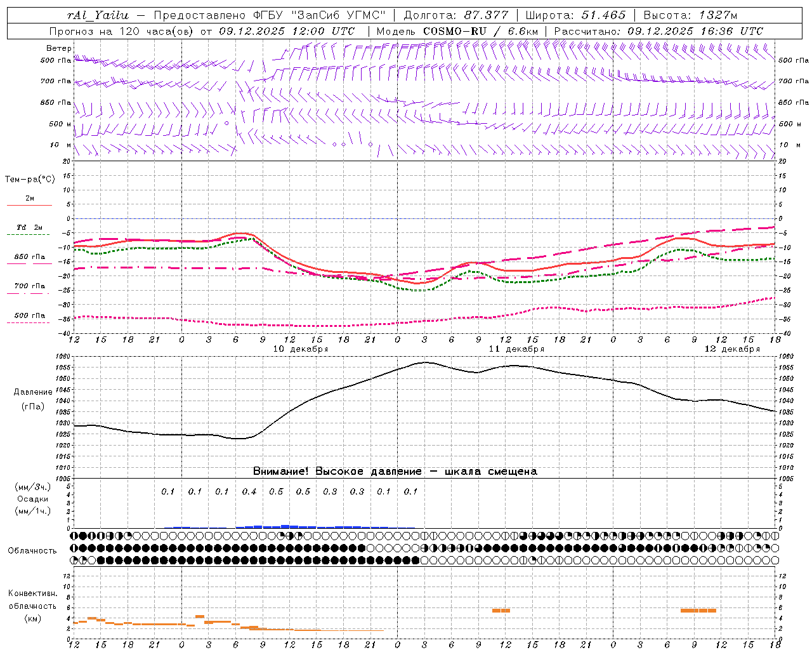Image resolution: width=812 pixels, height=650 pixels.
Task: Click the Прогноз на 120 часа(ов) text
Action: coord(121,31)
